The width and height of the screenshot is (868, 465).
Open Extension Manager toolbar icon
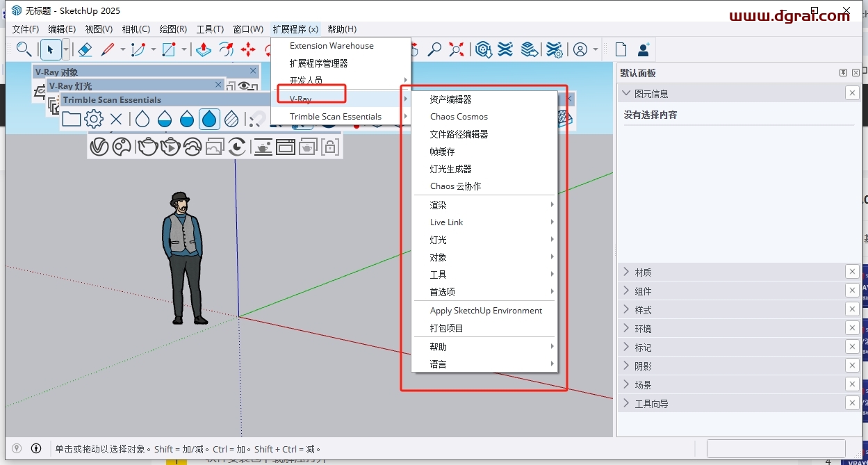click(554, 49)
